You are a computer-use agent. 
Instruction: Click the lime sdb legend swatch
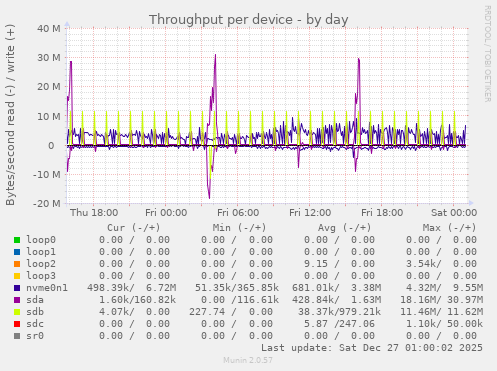pos(17,312)
